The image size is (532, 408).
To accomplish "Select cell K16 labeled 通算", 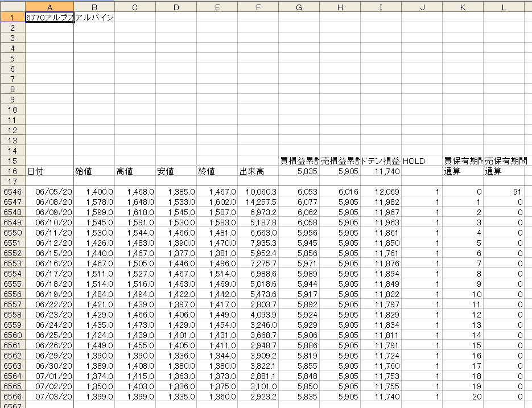I will point(463,171).
